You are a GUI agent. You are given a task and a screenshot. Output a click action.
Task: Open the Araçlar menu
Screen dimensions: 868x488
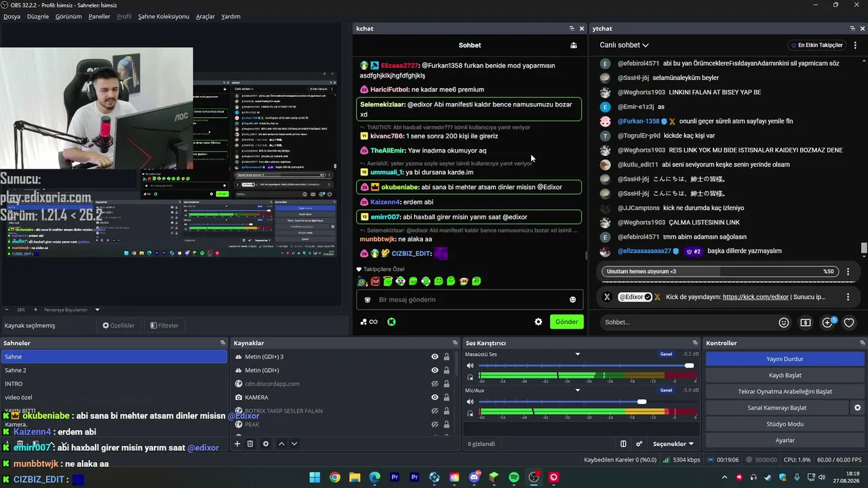pos(205,16)
